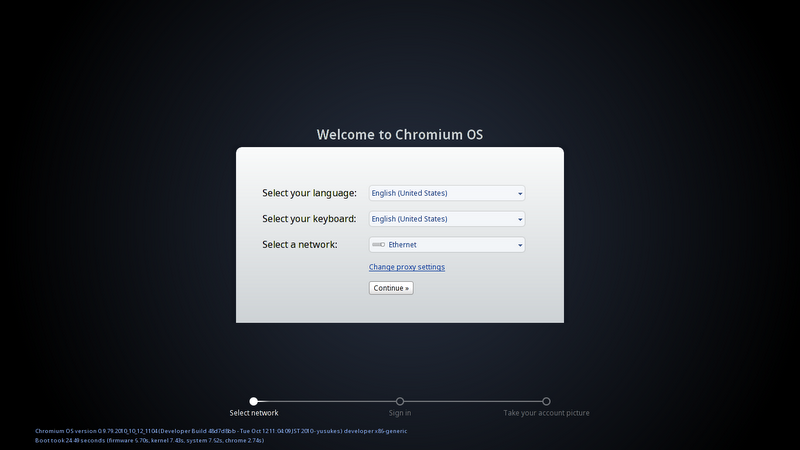Open Change proxy settings link
This screenshot has height=450, width=800.
407,267
